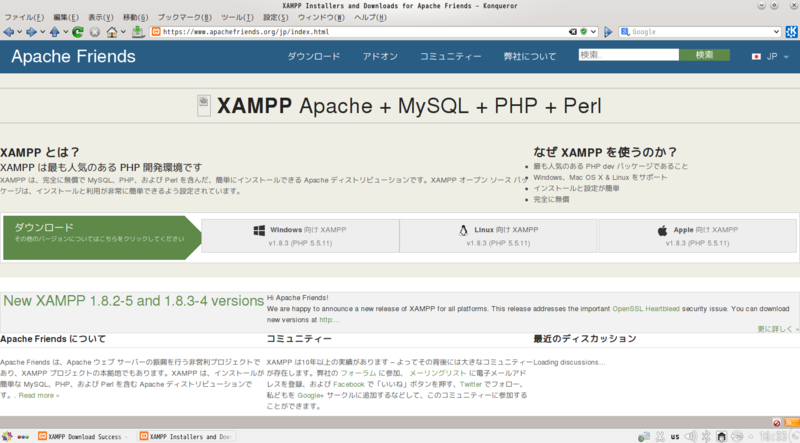
Task: Open the ヘルプ(H) menu
Action: click(370, 17)
